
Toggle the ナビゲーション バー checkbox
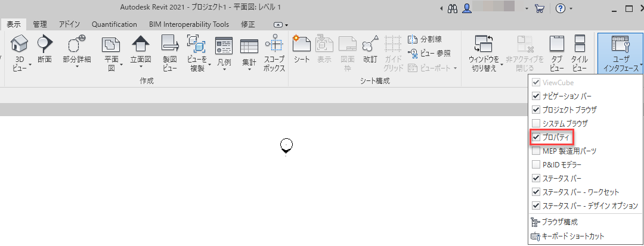(535, 96)
